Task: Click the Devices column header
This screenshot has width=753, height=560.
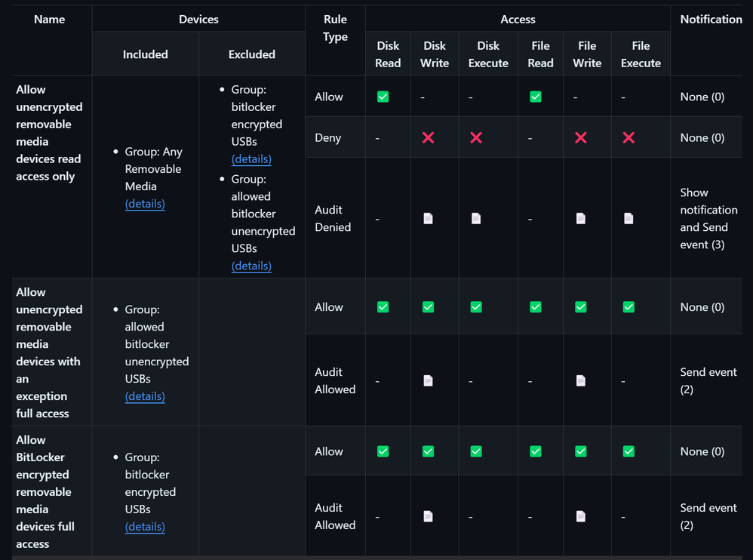Action: point(198,19)
